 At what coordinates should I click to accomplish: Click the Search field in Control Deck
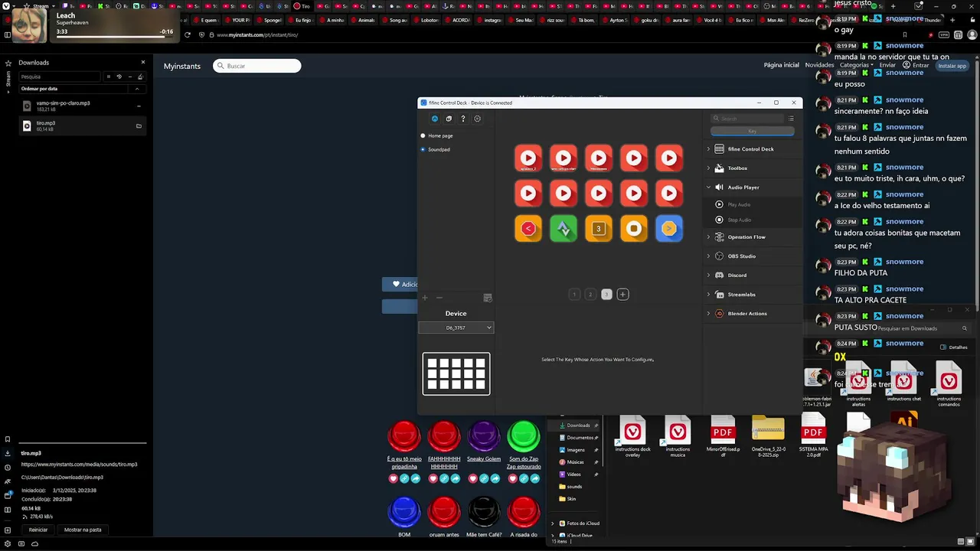[x=746, y=119]
